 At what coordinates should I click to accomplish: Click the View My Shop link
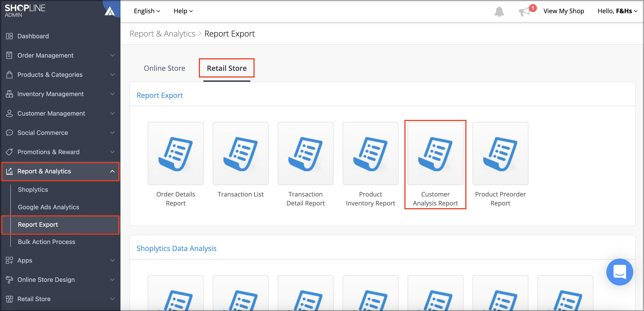tap(564, 11)
